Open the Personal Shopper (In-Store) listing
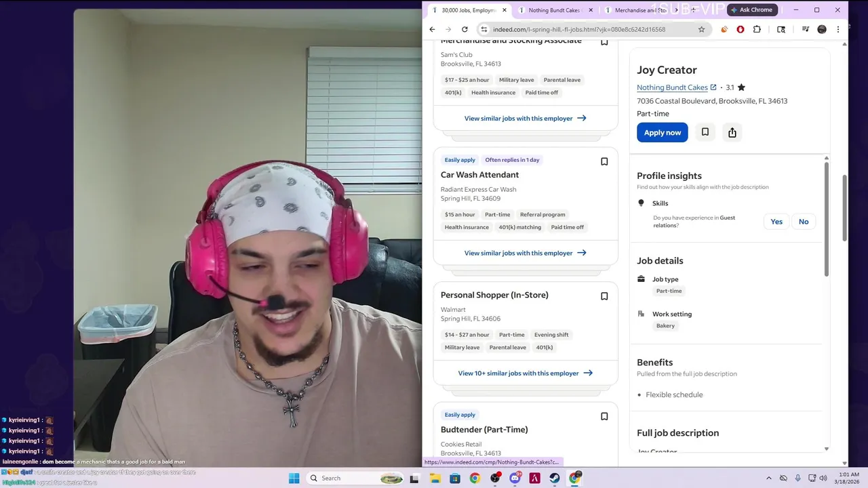868x488 pixels. pos(494,295)
